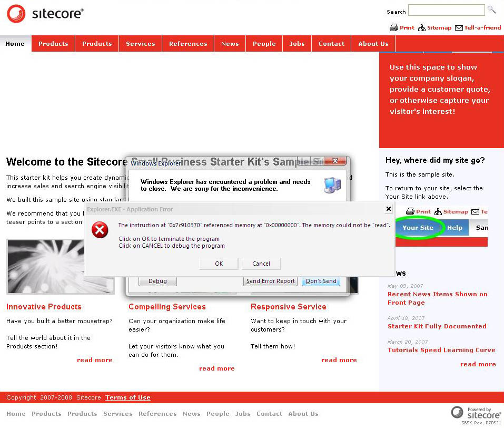Click the 'Hey, where did my site go?' heading
Viewport: 504px width, 428px height.
pyautogui.click(x=435, y=160)
